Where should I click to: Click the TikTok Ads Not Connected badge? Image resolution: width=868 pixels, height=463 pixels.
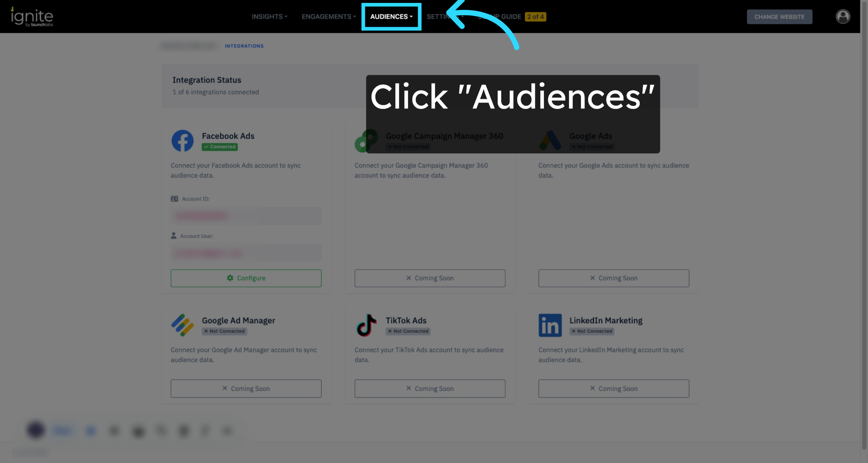pyautogui.click(x=408, y=331)
